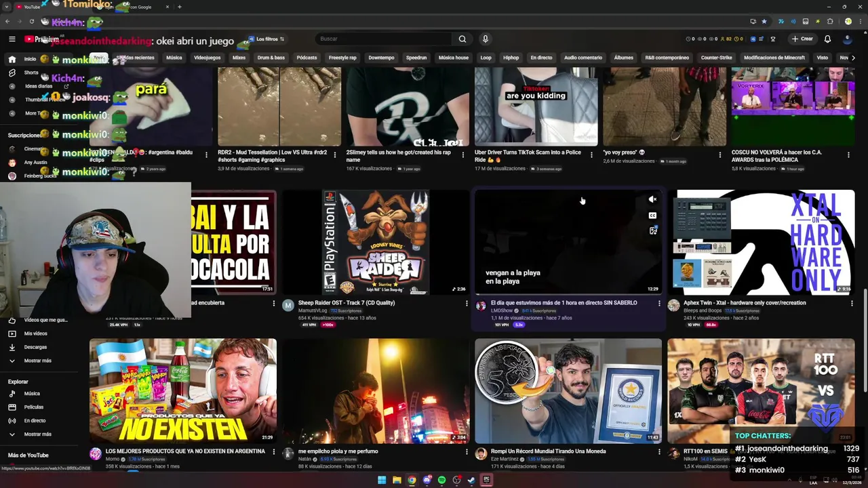
Task: Open options for Aphex Twin Xtal video
Action: (852, 304)
